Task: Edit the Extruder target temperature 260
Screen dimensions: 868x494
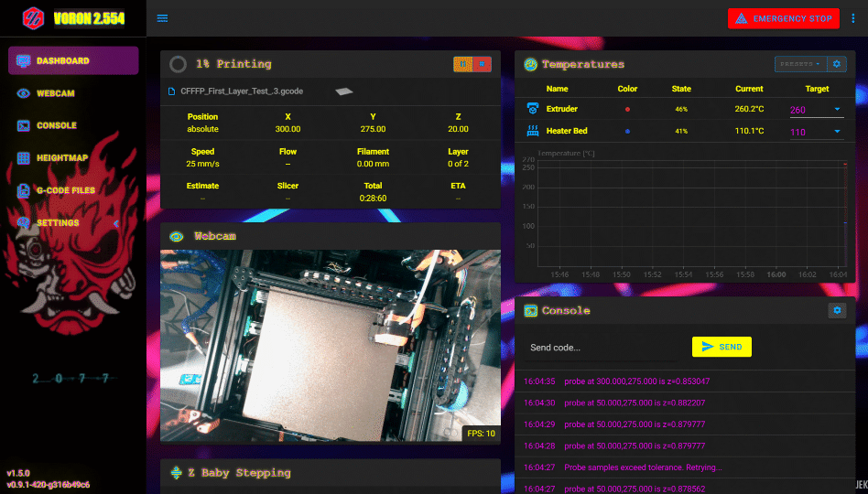Action: coord(809,110)
